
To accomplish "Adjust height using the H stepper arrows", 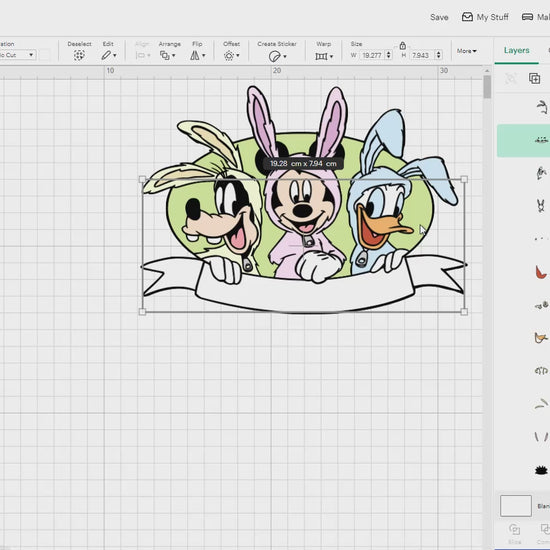I will click(438, 55).
